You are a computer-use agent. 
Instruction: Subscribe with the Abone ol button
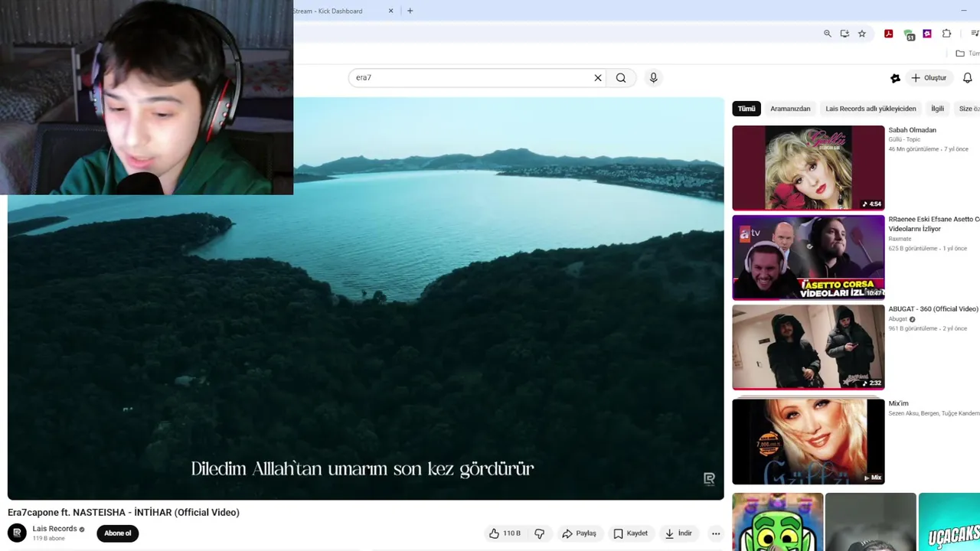click(x=117, y=533)
